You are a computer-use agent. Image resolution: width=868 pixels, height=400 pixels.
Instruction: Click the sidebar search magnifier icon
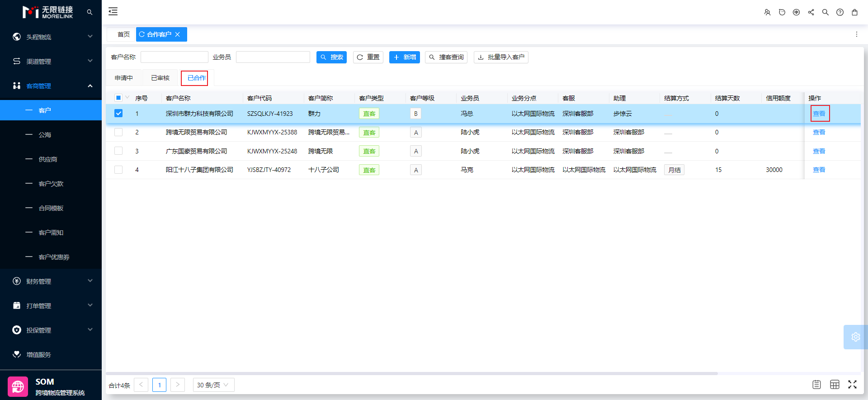pyautogui.click(x=90, y=12)
